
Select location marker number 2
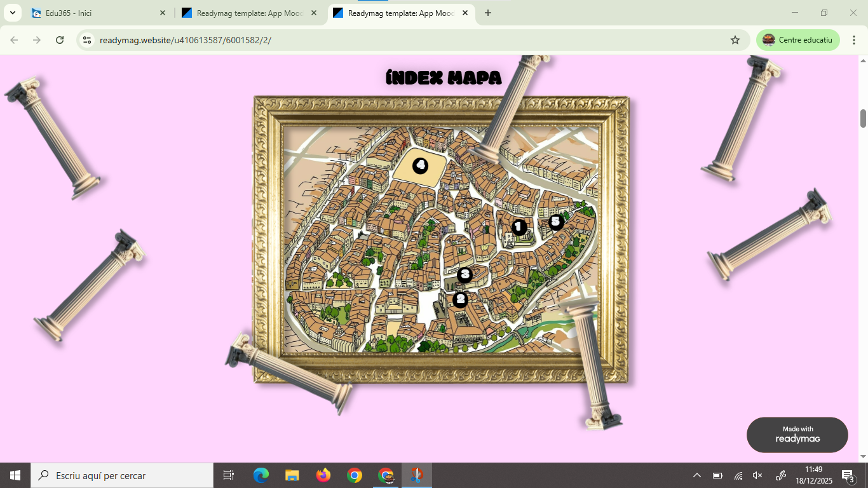pos(460,299)
